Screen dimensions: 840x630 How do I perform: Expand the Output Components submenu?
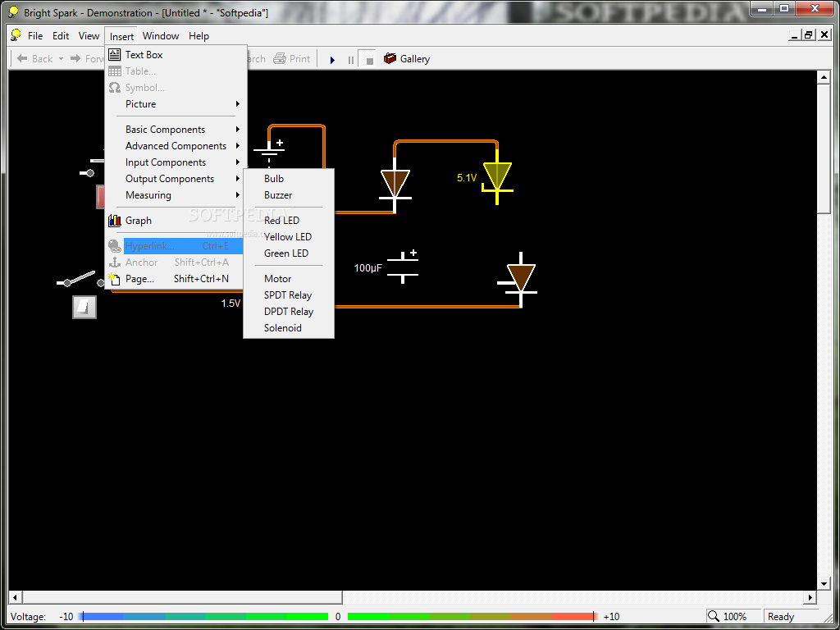176,178
